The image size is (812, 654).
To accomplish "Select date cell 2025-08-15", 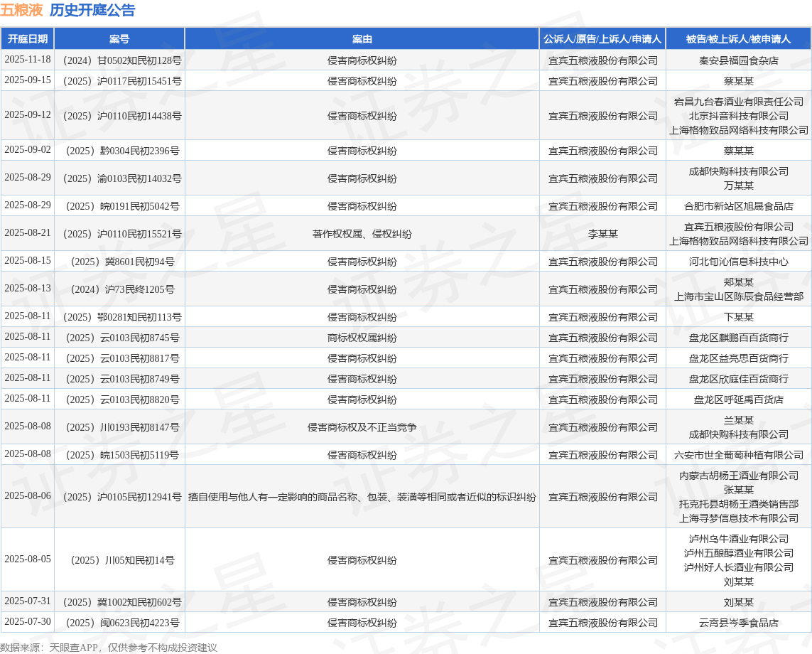I will [x=28, y=261].
